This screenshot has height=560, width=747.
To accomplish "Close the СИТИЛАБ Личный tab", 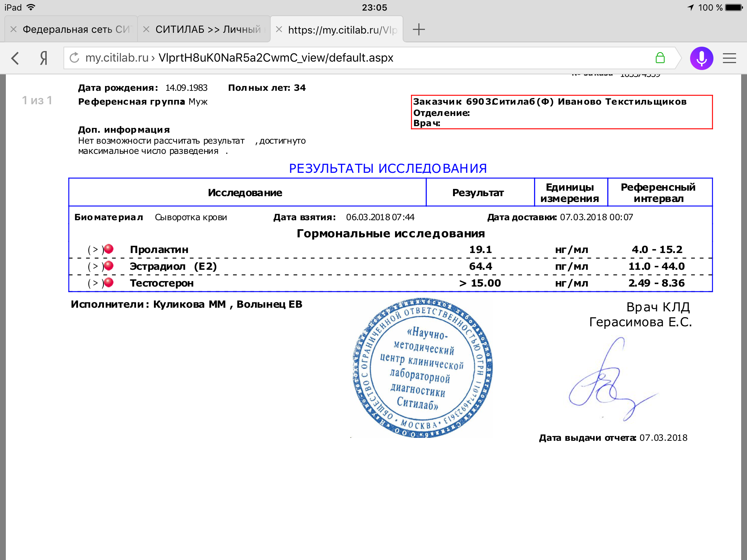I will tap(146, 30).
